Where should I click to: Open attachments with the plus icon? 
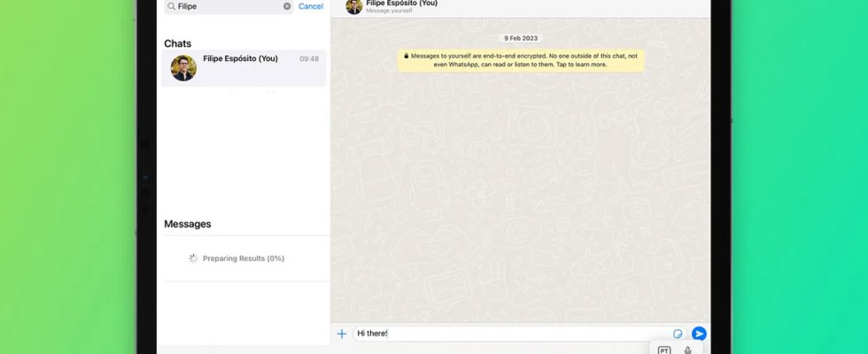tap(342, 334)
